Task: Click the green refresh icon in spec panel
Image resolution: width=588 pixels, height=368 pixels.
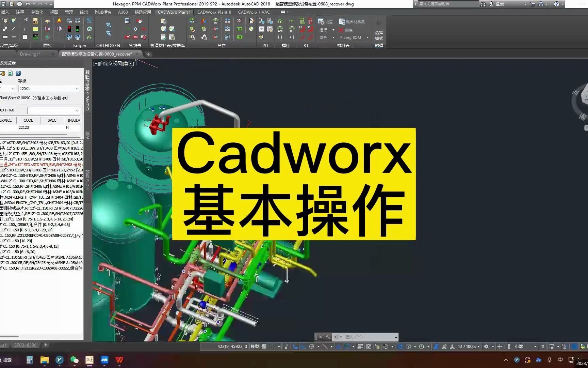Action: tap(11, 73)
